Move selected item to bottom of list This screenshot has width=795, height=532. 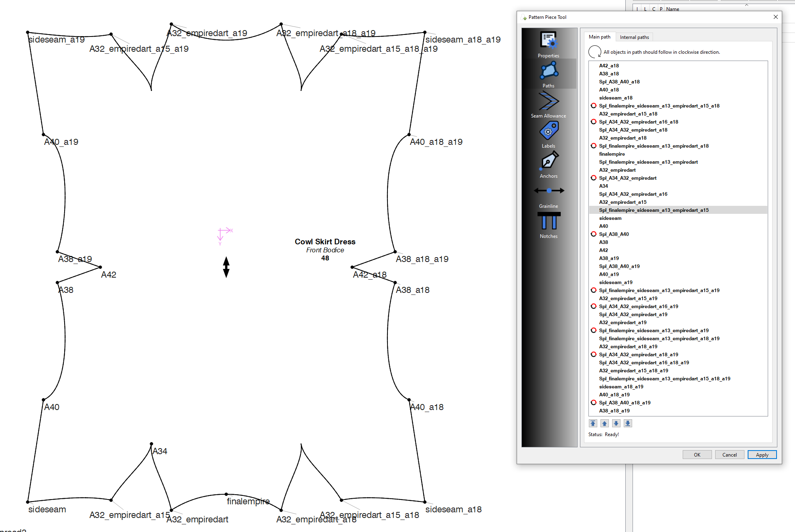click(628, 423)
